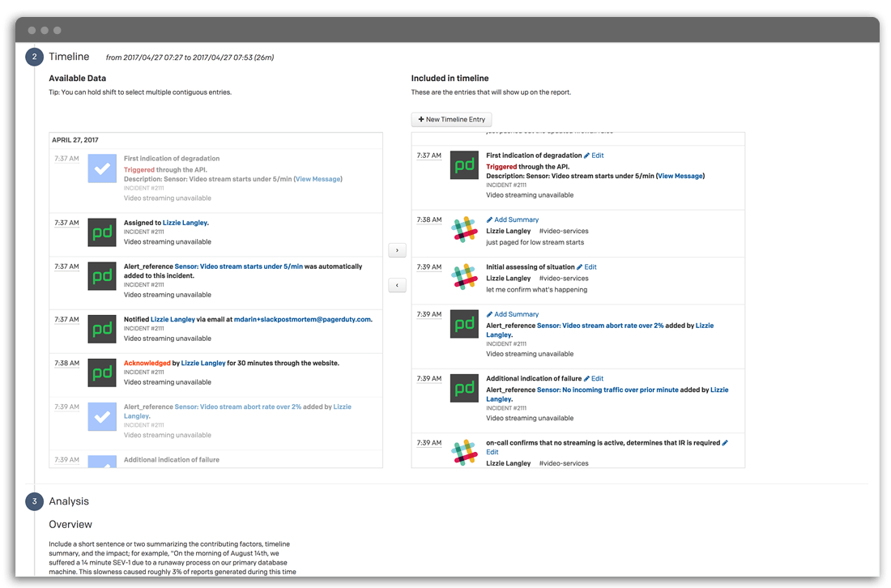Screen dimensions: 891x588
Task: Jump to the step 2 Timeline badge
Action: pos(34,57)
